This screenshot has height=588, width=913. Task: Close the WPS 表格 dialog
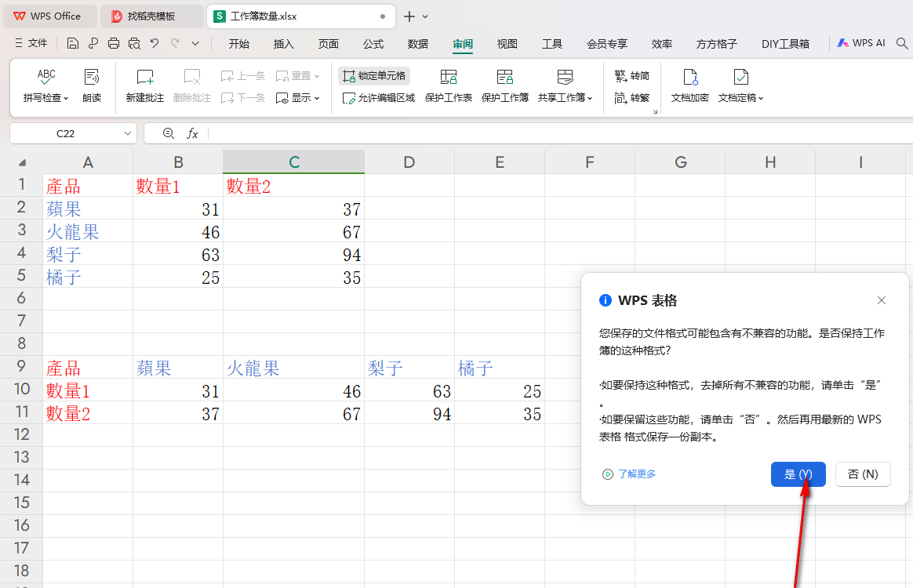click(x=882, y=300)
